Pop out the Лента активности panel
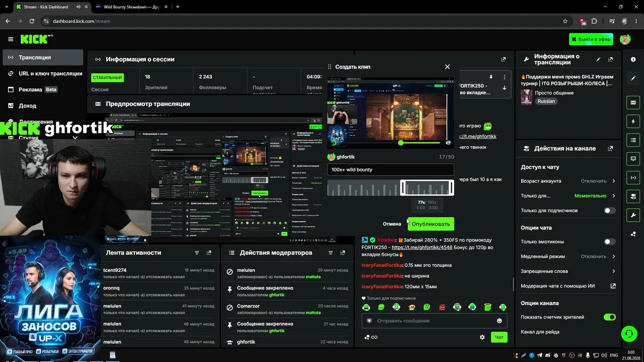The width and height of the screenshot is (644, 362). (209, 253)
